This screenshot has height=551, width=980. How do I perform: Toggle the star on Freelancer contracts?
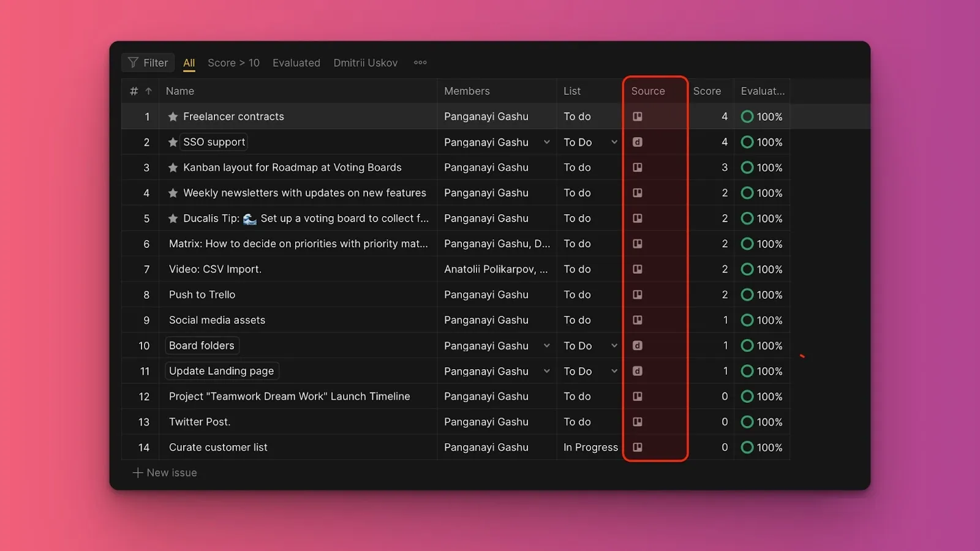tap(172, 116)
